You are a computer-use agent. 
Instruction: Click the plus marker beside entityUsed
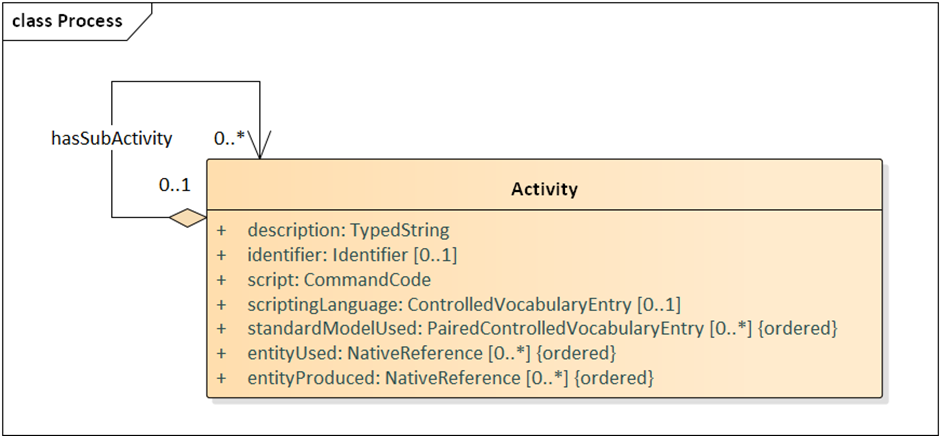point(222,354)
